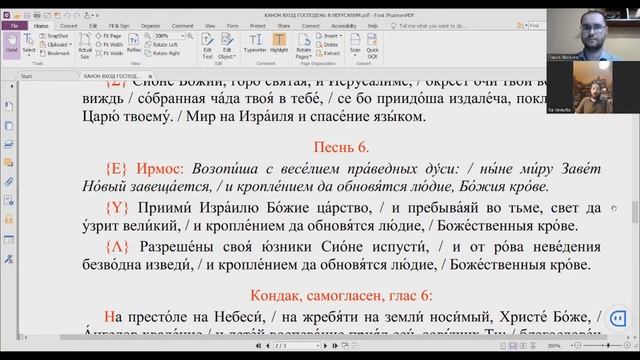Open file from quick access toolbar
This screenshot has height=360, width=640.
pos(17,16)
